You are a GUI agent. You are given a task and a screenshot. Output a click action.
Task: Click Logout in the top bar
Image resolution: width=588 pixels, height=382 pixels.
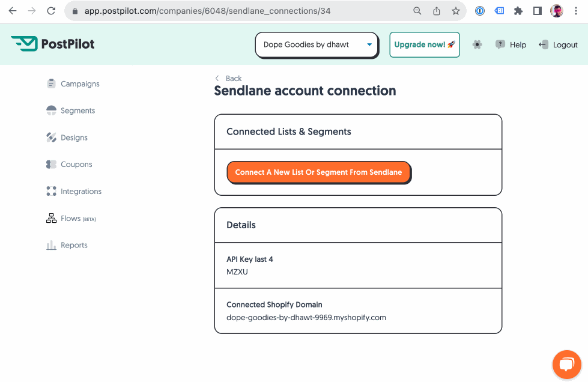(558, 44)
